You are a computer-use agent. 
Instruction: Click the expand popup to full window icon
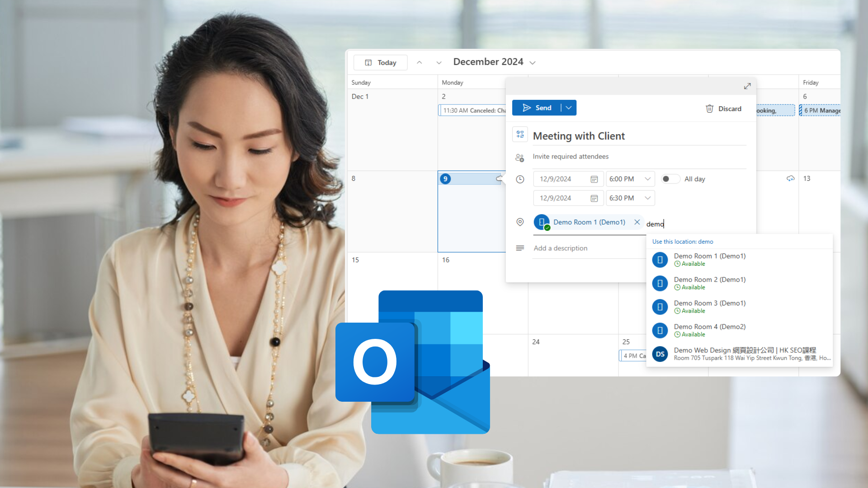coord(747,86)
